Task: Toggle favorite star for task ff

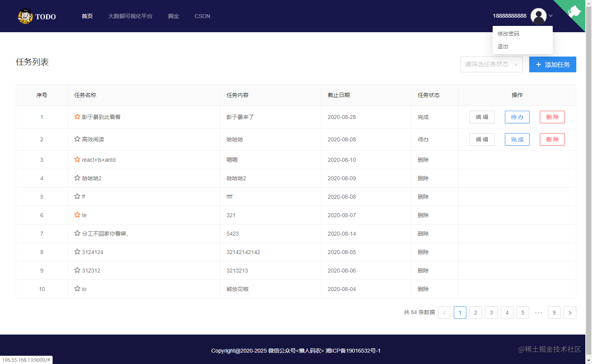Action: point(77,196)
